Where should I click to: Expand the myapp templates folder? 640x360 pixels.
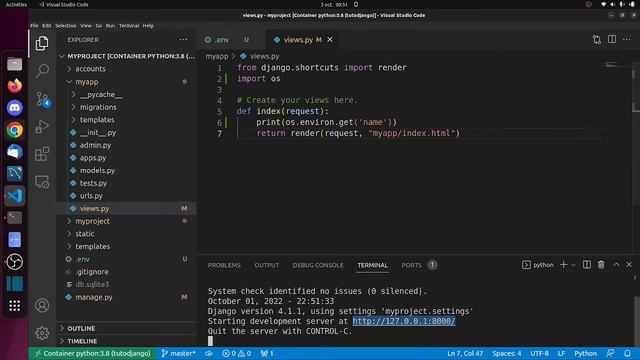click(x=127, y=120)
